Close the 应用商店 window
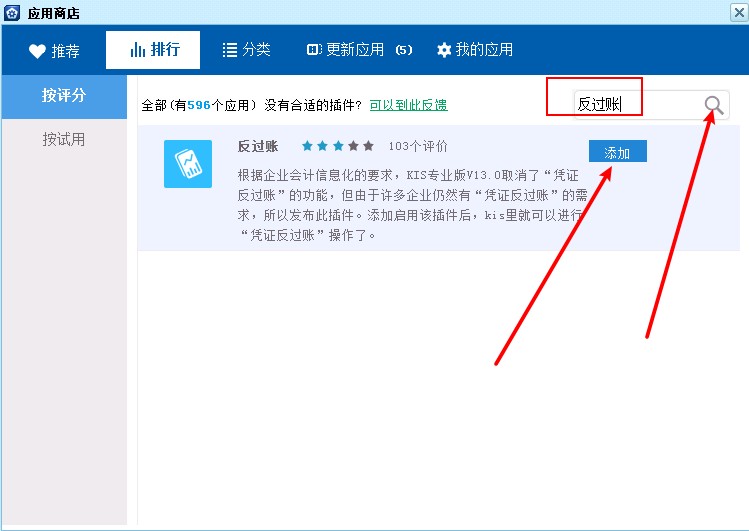 738,12
